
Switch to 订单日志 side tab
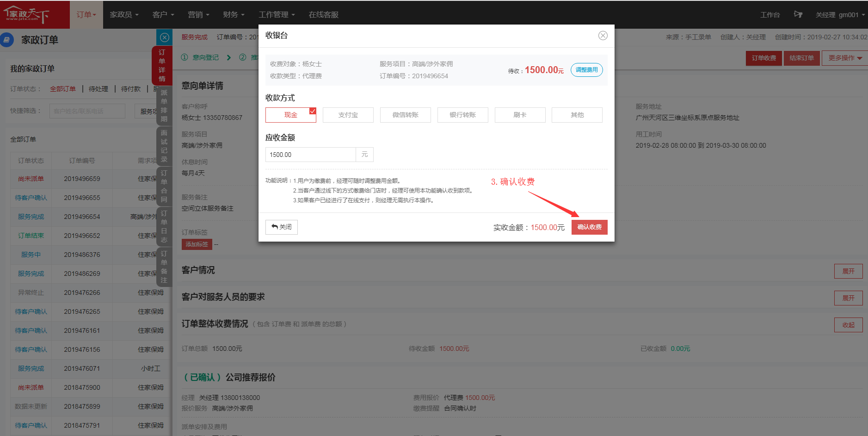point(164,227)
